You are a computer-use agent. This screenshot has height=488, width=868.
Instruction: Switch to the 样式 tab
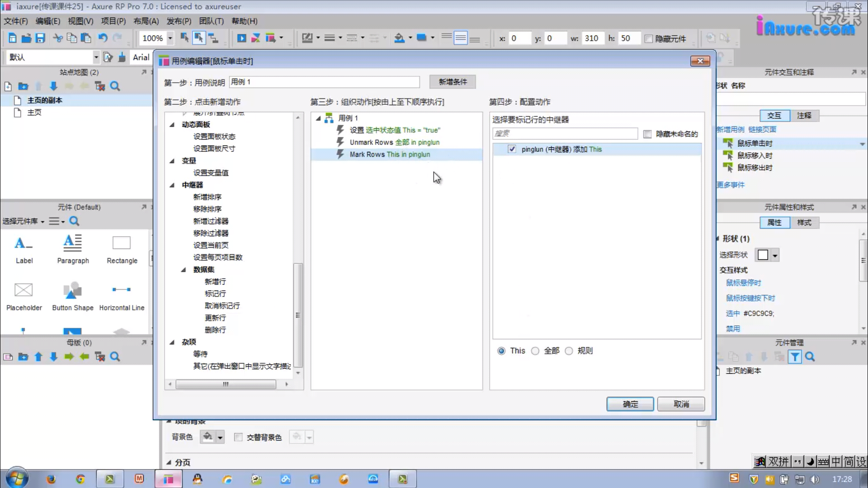(804, 223)
